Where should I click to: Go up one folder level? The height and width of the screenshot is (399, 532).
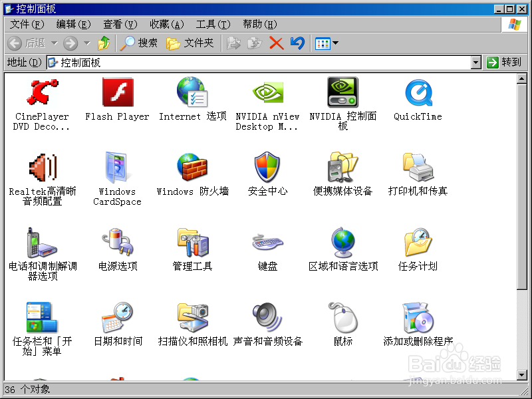point(104,43)
